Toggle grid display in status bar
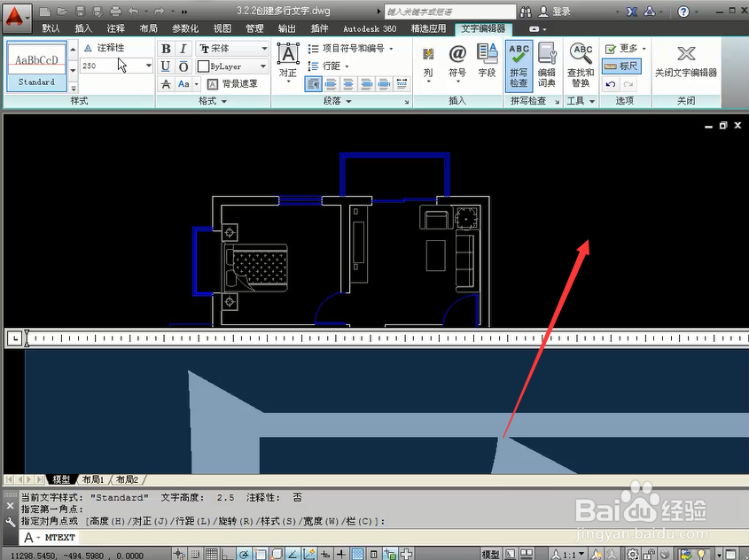 [212, 554]
